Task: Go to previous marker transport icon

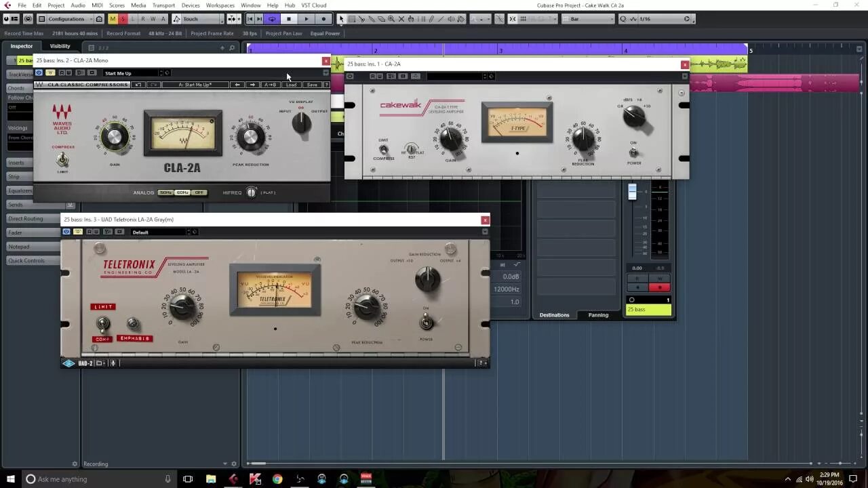Action: [x=250, y=19]
